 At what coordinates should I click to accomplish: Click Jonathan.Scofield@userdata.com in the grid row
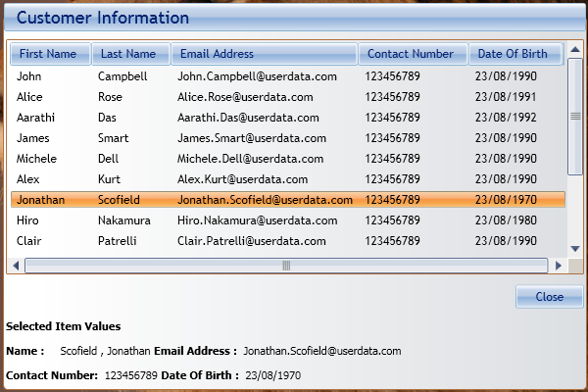click(265, 200)
